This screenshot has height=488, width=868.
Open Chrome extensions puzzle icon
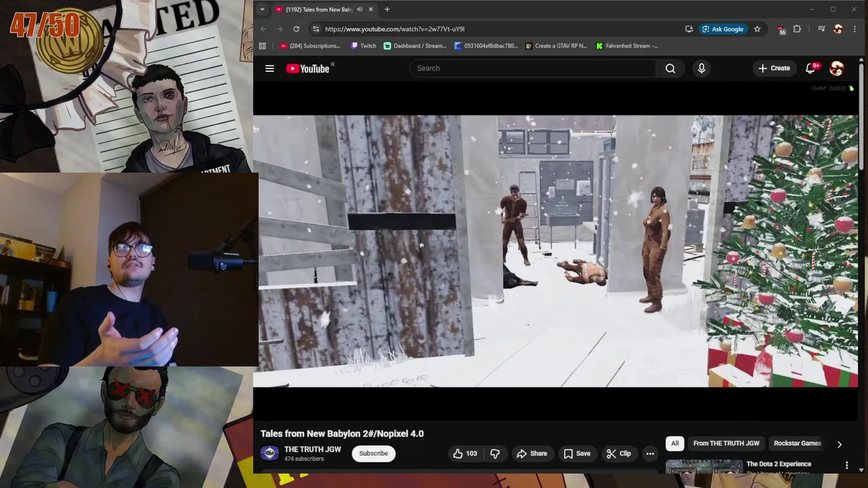(x=797, y=29)
